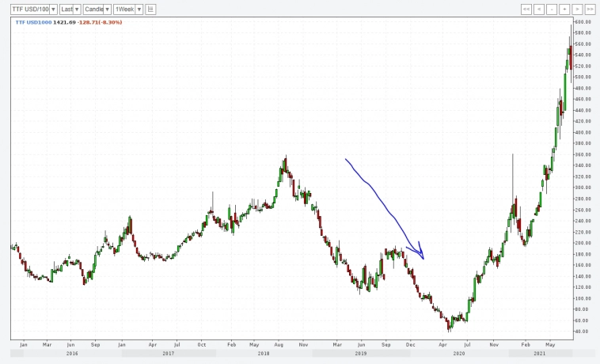
Task: Select the 2020 year segment on timeline
Action: click(459, 353)
